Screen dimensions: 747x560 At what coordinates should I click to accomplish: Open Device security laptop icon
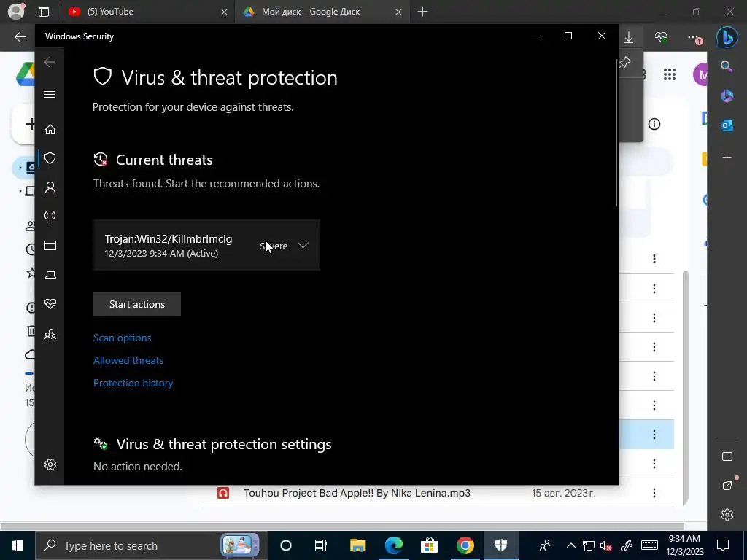tap(50, 275)
